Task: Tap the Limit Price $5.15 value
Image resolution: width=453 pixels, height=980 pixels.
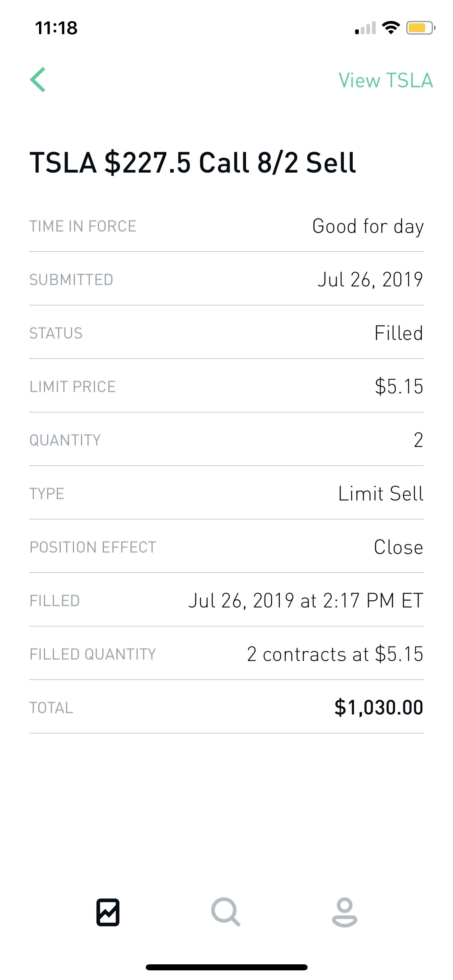Action: (x=399, y=387)
